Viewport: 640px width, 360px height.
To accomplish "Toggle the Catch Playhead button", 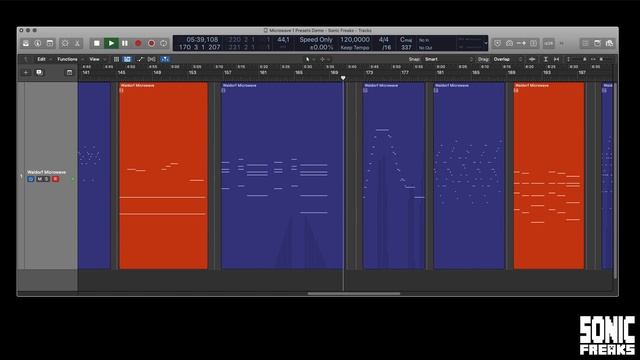I will click(165, 59).
